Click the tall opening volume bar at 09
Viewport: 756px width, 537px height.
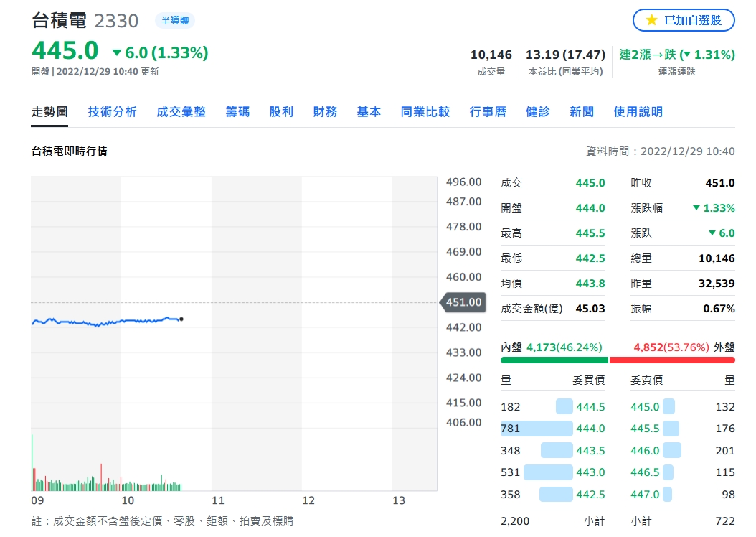[x=32, y=462]
